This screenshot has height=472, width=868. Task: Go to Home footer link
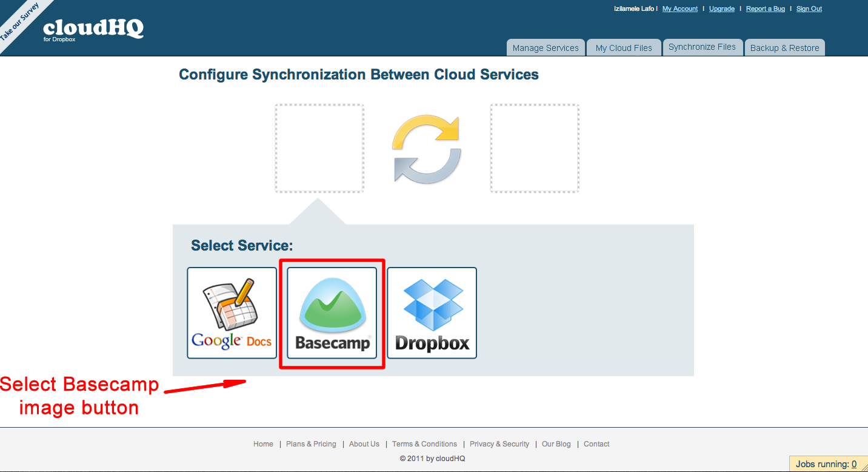(x=263, y=444)
